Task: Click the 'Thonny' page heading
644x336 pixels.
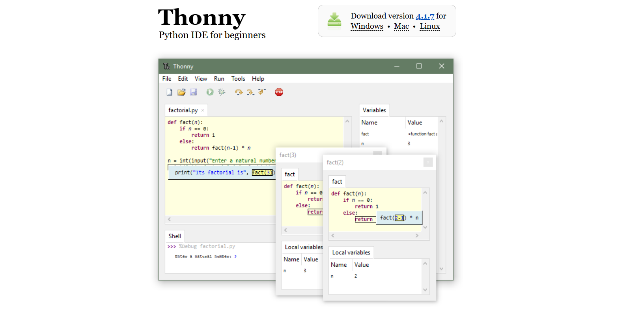Action: tap(202, 17)
